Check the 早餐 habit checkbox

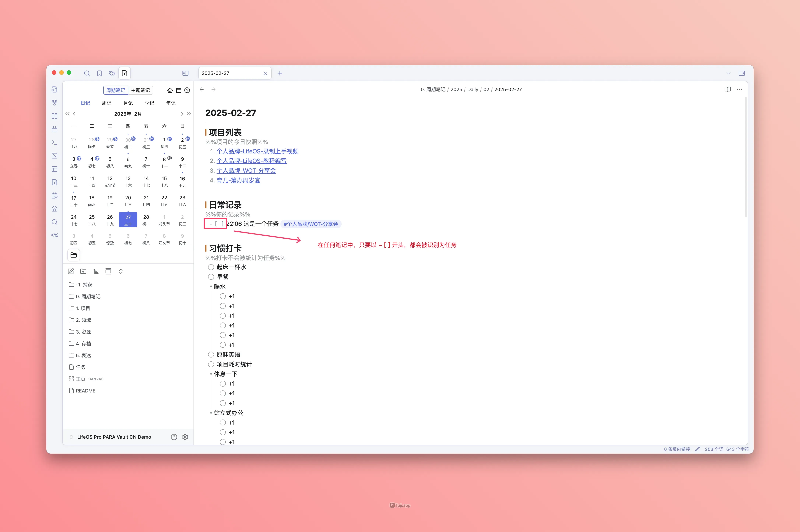(211, 277)
